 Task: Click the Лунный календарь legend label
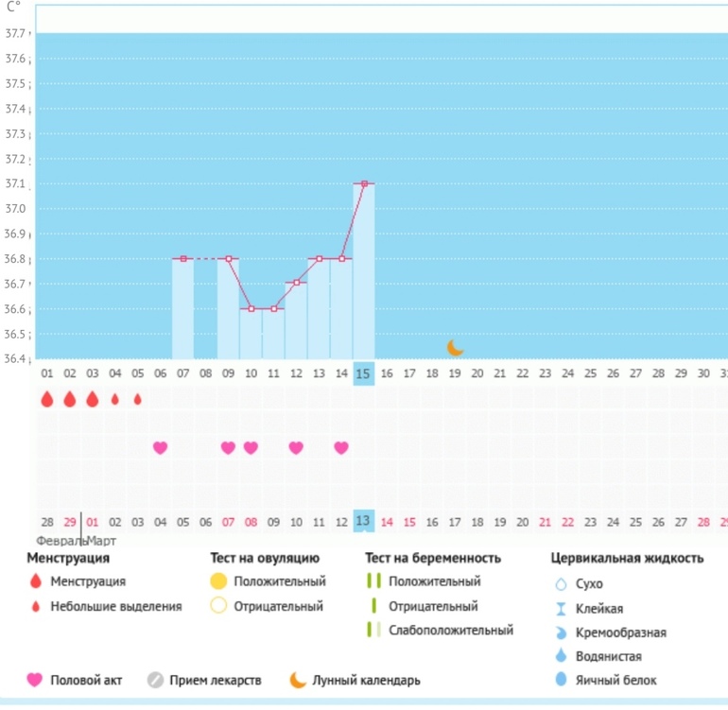(367, 680)
